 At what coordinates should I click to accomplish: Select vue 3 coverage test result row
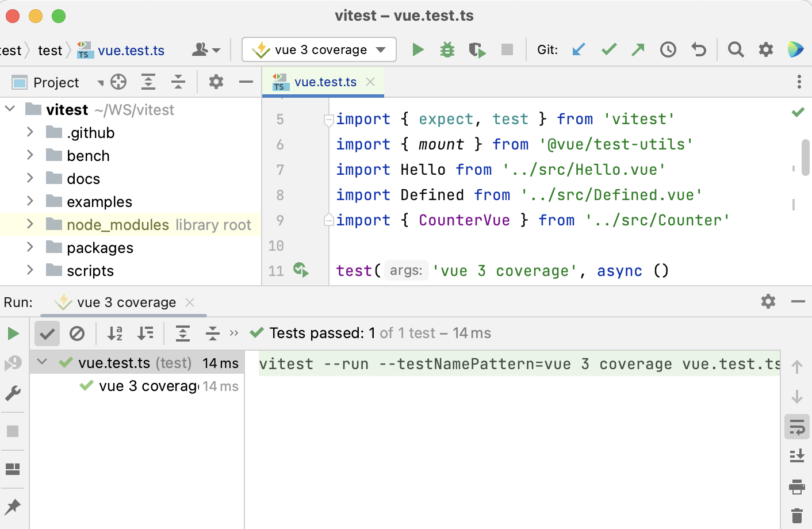click(x=137, y=386)
